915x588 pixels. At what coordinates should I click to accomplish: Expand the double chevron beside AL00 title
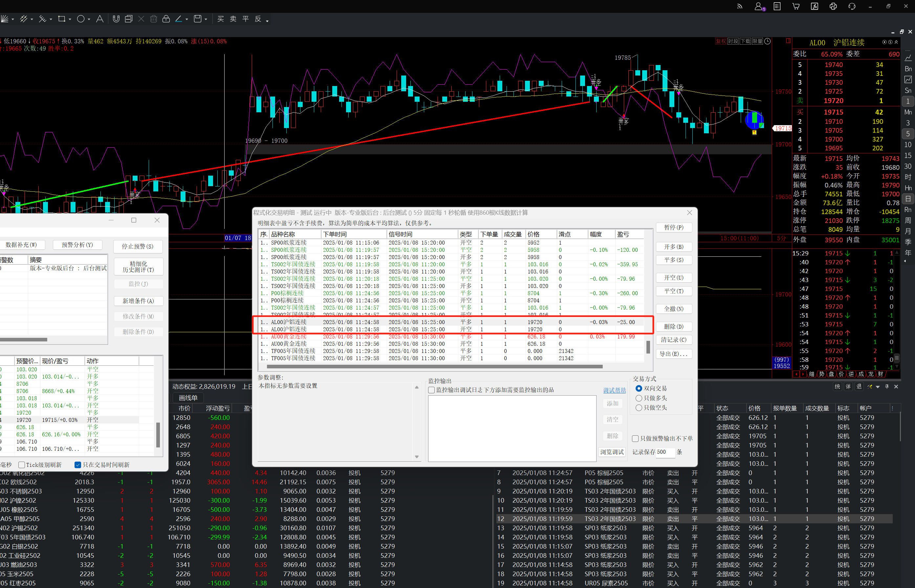click(x=896, y=42)
